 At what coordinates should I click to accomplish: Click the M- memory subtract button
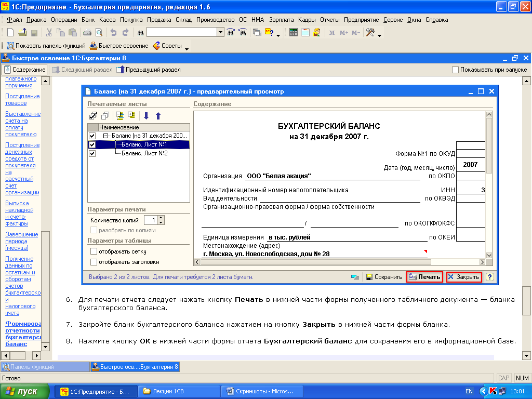(355, 33)
